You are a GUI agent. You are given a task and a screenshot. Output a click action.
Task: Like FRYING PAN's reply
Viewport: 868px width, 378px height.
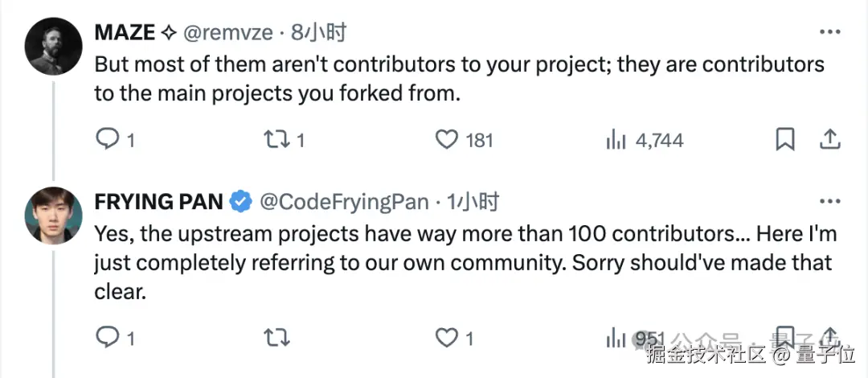(446, 336)
